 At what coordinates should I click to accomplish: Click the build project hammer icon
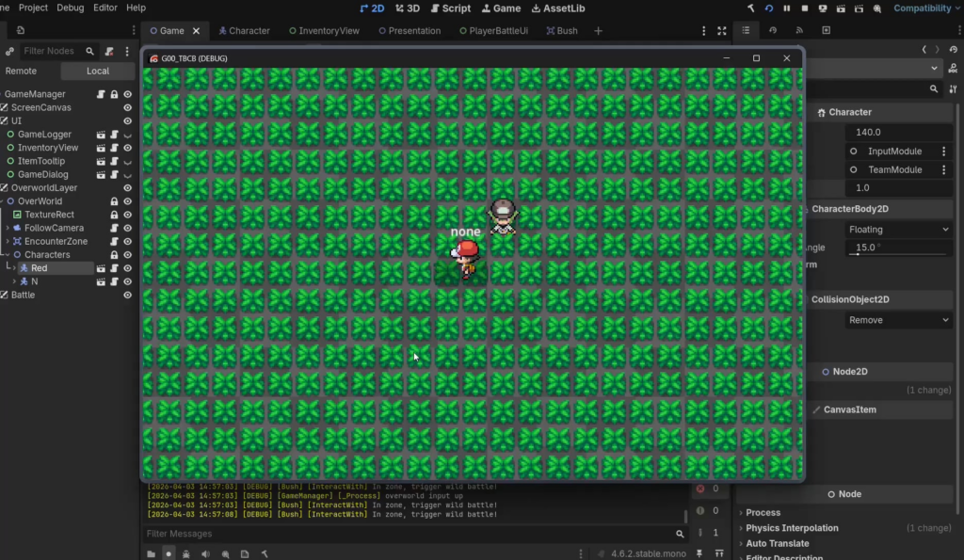(x=750, y=8)
